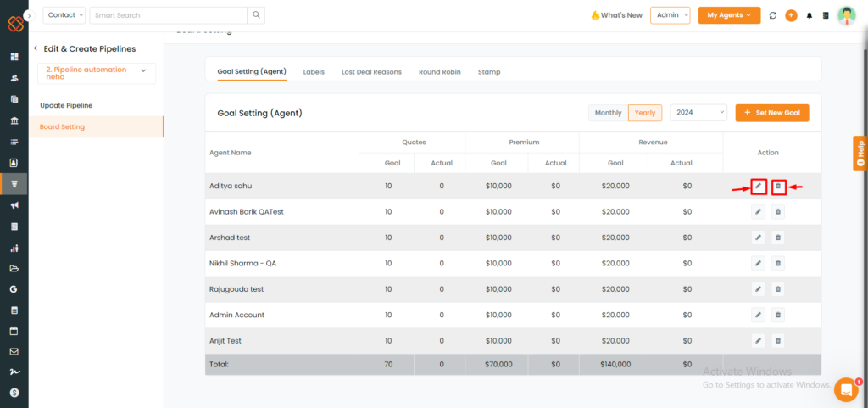Screen dimensions: 868x408
Task: Open the live chat bubble widget
Action: [x=846, y=389]
